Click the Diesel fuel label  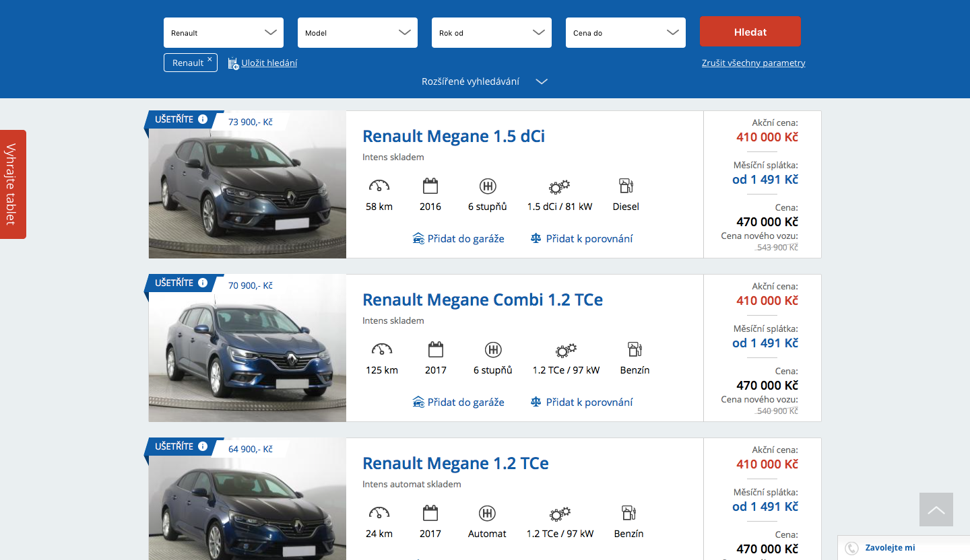tap(626, 207)
